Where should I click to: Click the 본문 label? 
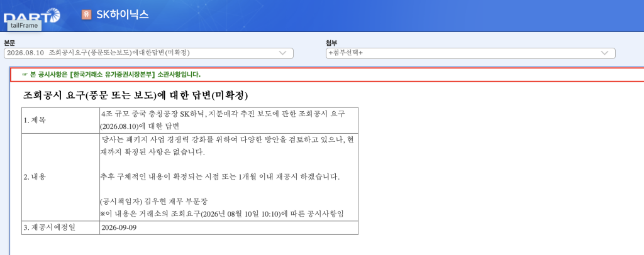[10, 43]
